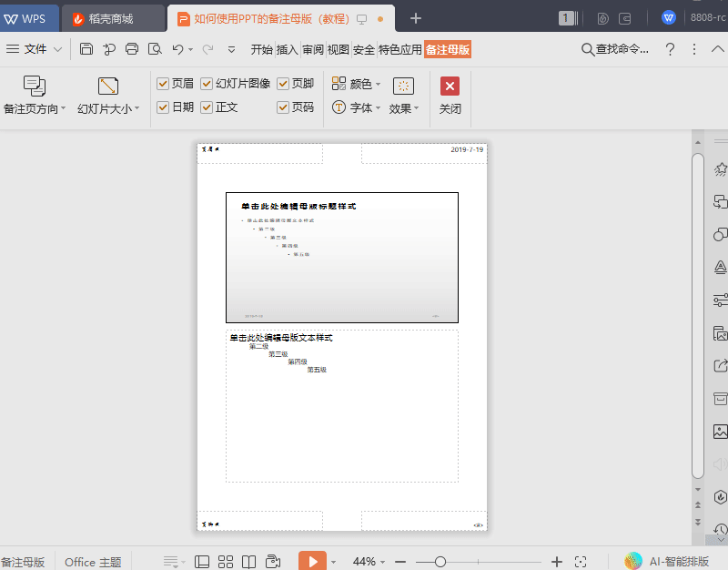
Task: Expand the 颜色 color dropdown arrow
Action: tap(378, 84)
